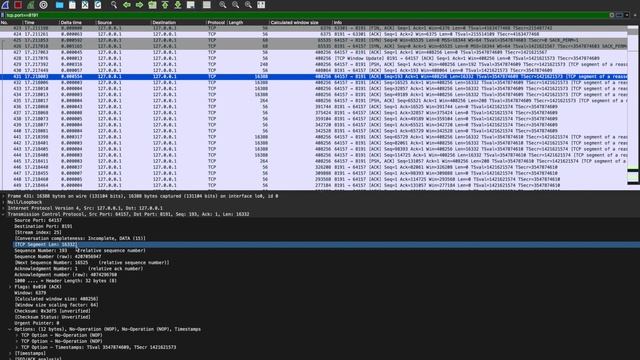Expand the Internet Protocol Version 4 node
This screenshot has height=360, width=640.
4,208
